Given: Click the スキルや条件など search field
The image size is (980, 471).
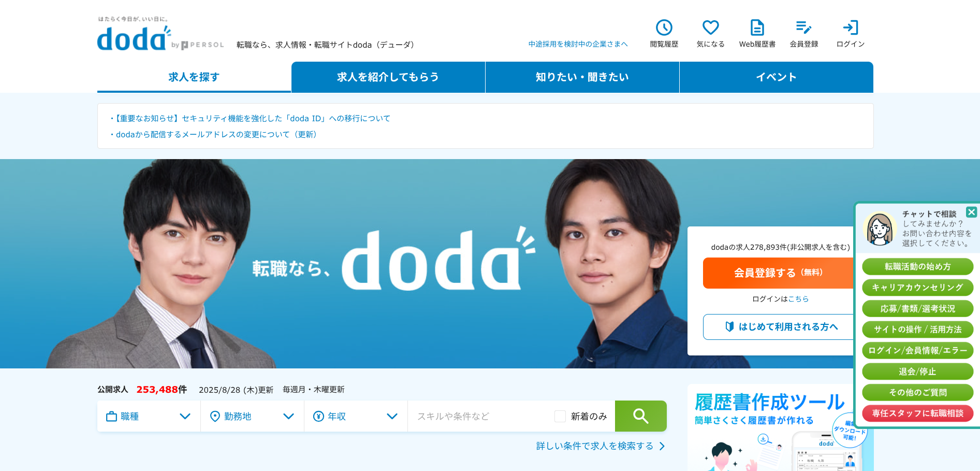Looking at the screenshot, I should 481,416.
